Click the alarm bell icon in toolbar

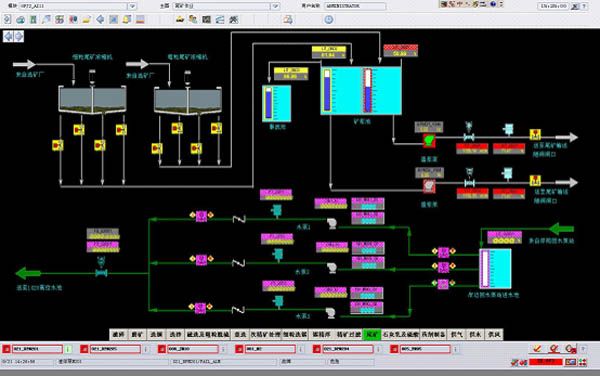127,19
